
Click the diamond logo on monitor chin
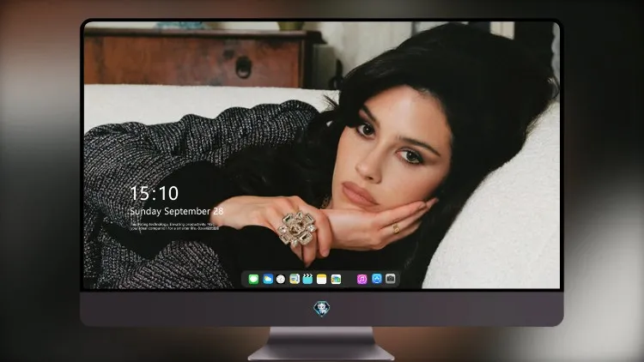point(322,309)
